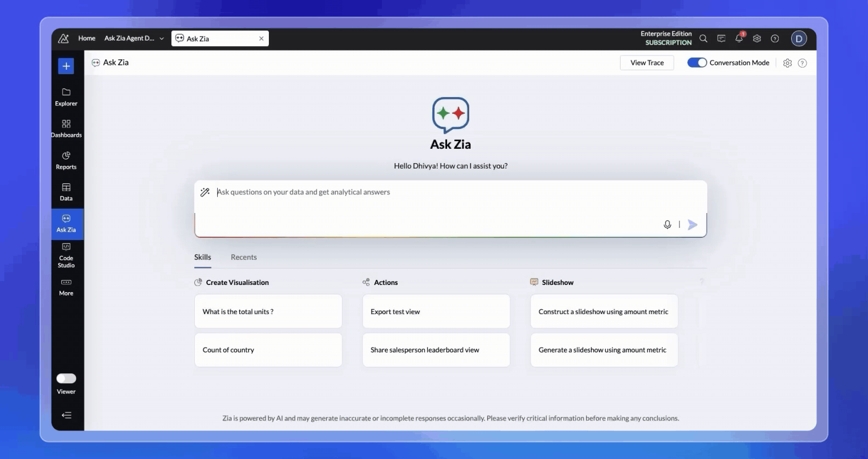The height and width of the screenshot is (459, 868).
Task: Click the send arrow button
Action: (692, 225)
